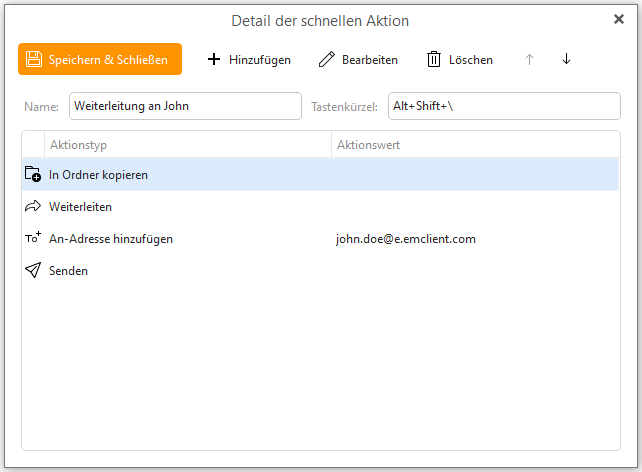642x472 pixels.
Task: Select the 'Senden' action row
Action: [x=320, y=270]
